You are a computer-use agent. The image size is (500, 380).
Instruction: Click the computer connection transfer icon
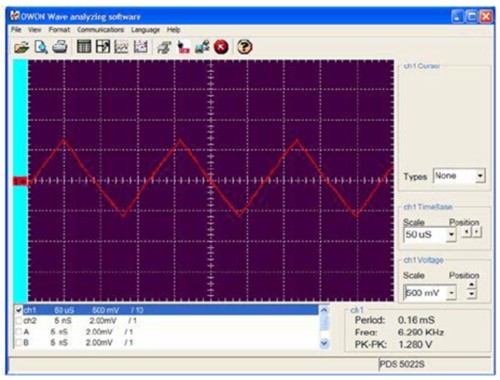pyautogui.click(x=202, y=47)
